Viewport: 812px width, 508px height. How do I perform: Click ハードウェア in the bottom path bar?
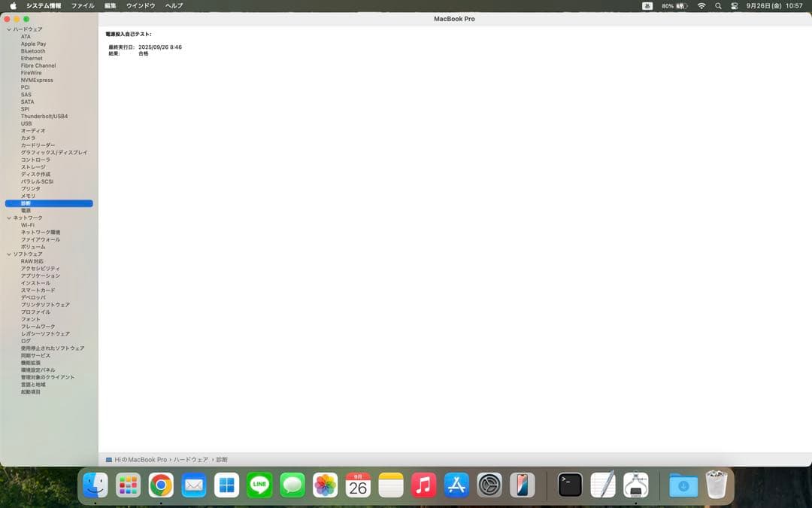(191, 459)
